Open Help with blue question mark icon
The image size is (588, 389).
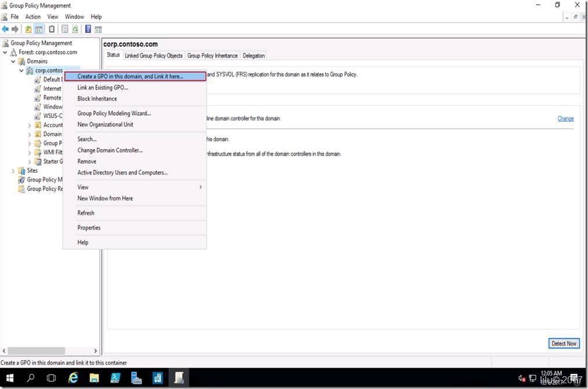coord(88,30)
